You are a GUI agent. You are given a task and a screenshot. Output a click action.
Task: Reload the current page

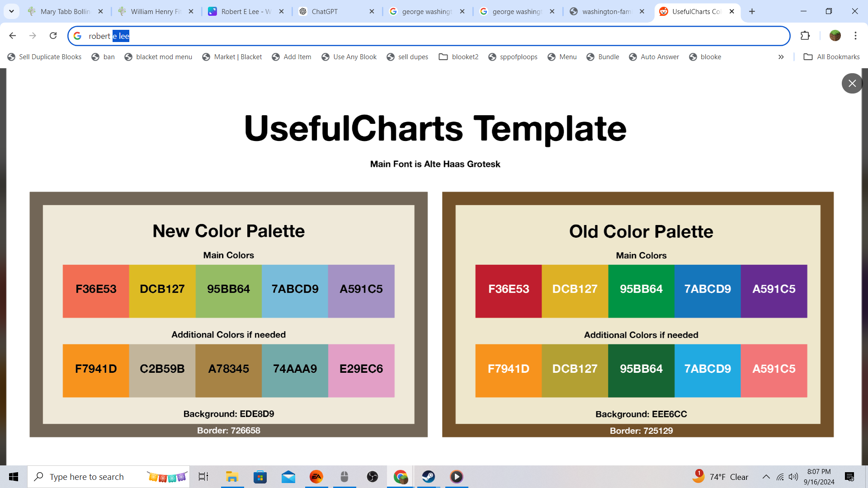click(53, 36)
